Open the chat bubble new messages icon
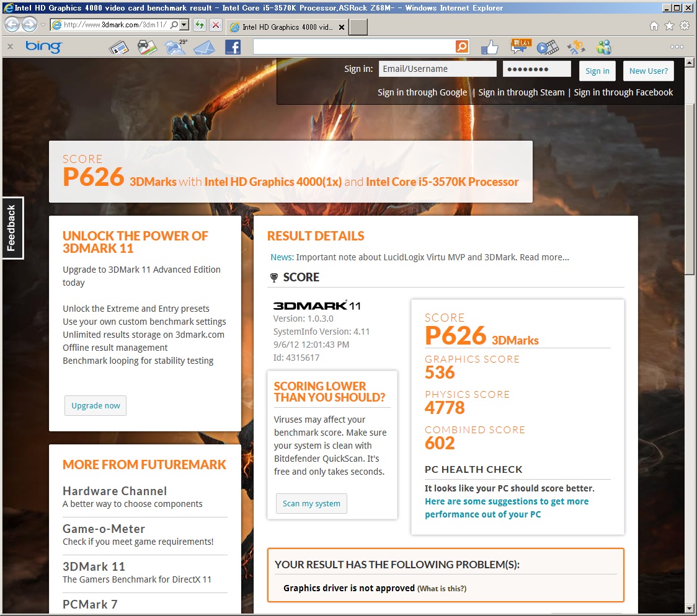 pyautogui.click(x=520, y=46)
